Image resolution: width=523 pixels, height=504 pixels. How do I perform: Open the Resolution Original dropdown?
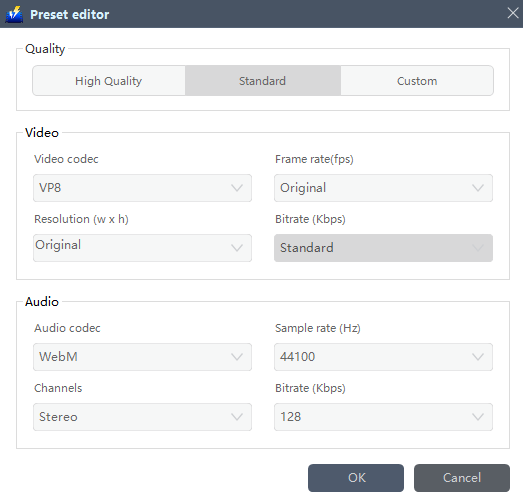coord(142,248)
